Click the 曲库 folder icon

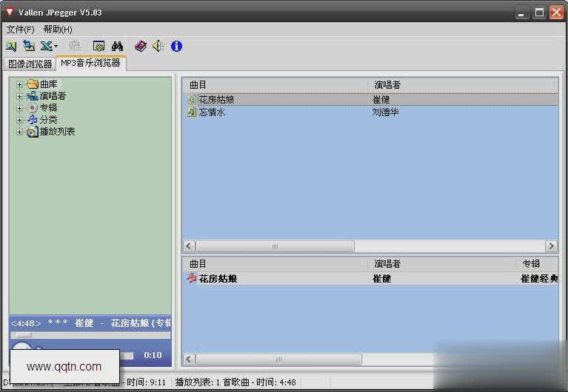click(x=33, y=84)
